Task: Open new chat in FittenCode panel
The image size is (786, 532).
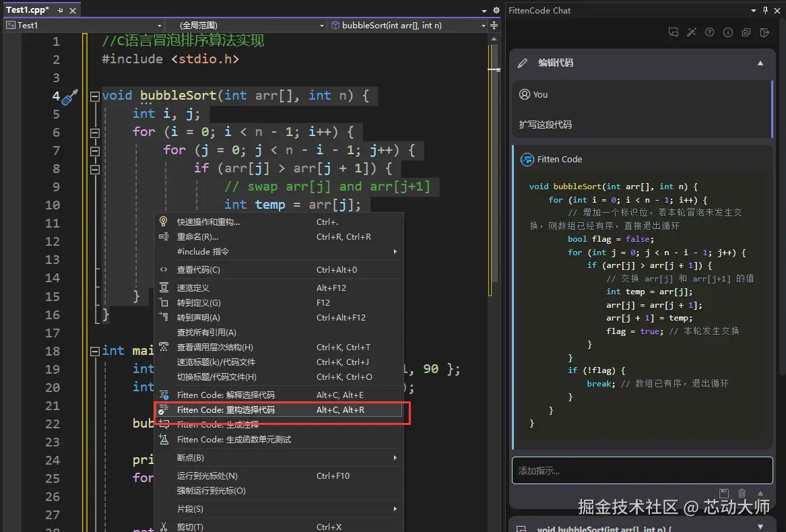Action: click(x=674, y=32)
